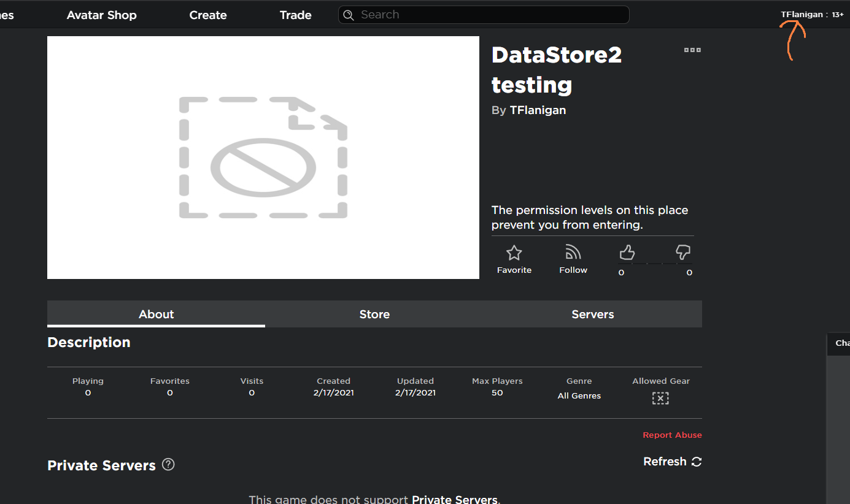Open the Avatar Shop menu item
Image resolution: width=850 pixels, height=504 pixels.
point(102,15)
